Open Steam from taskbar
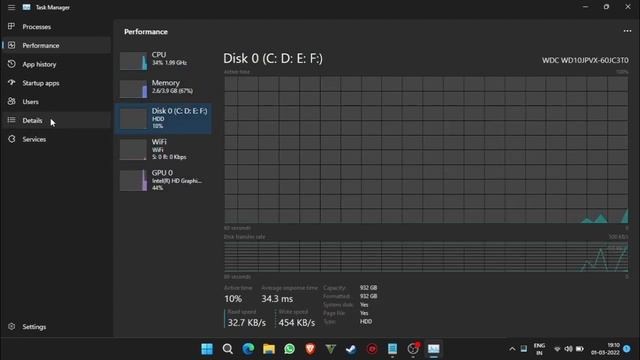 click(x=351, y=349)
